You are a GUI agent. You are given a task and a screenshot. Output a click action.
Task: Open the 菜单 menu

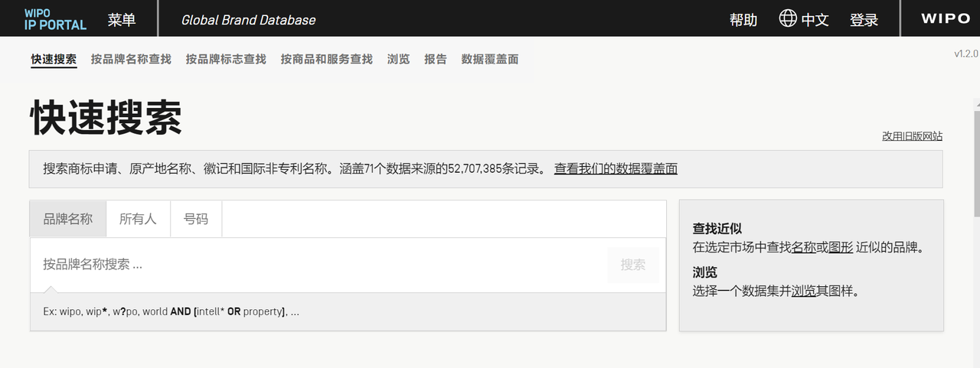click(122, 20)
